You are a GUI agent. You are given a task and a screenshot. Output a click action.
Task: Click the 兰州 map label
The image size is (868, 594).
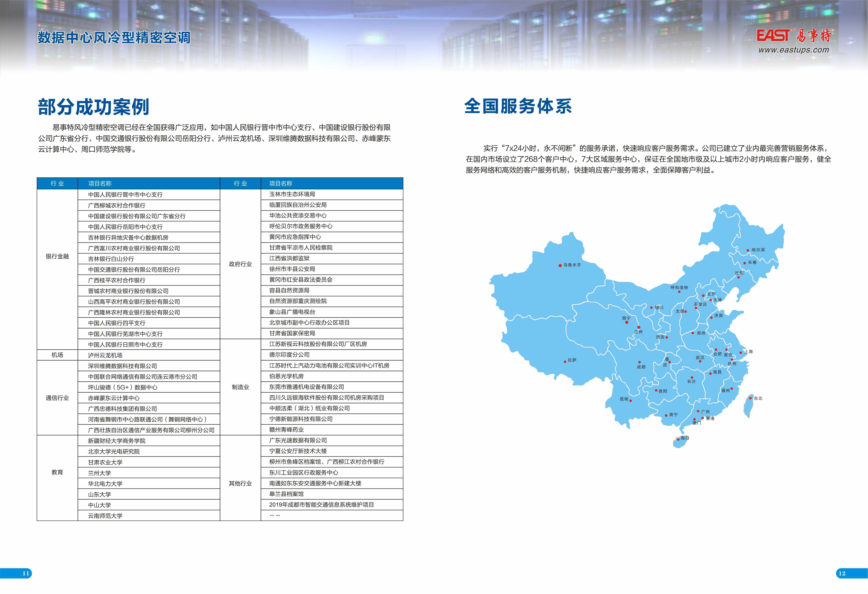tap(638, 332)
